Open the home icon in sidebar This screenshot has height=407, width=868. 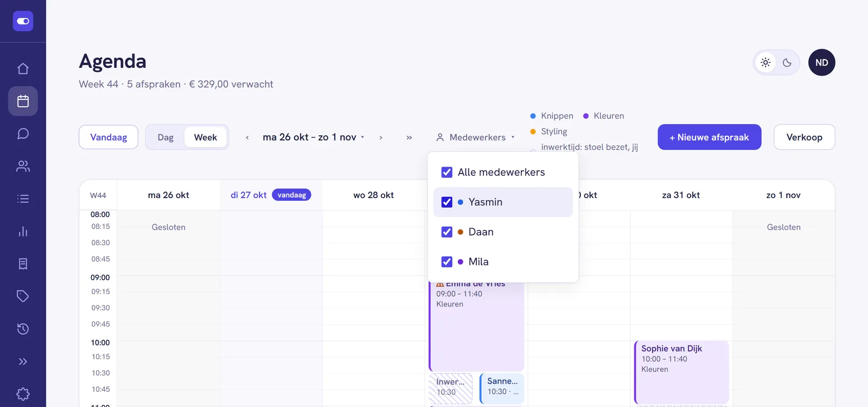pos(23,68)
